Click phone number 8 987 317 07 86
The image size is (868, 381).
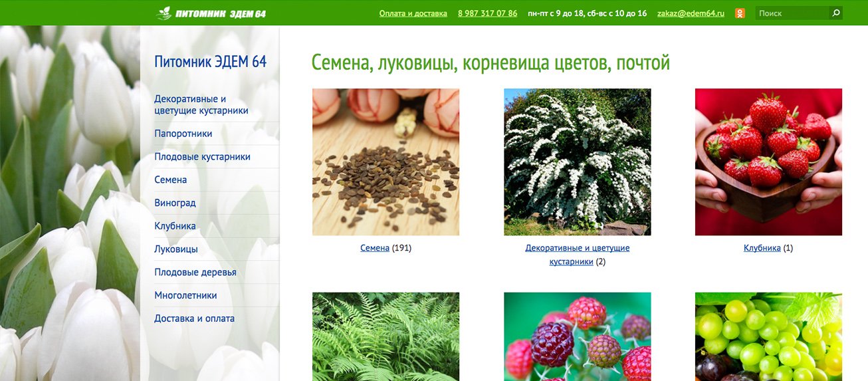[x=487, y=13]
